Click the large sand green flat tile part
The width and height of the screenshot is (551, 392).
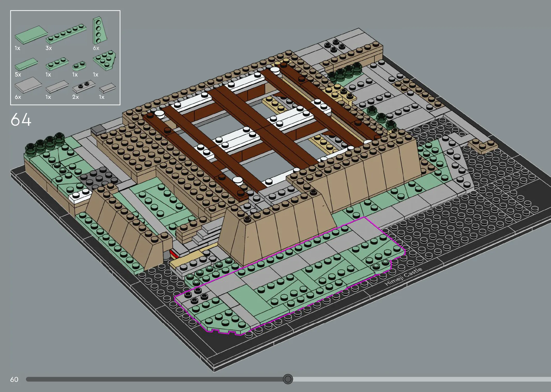[31, 35]
